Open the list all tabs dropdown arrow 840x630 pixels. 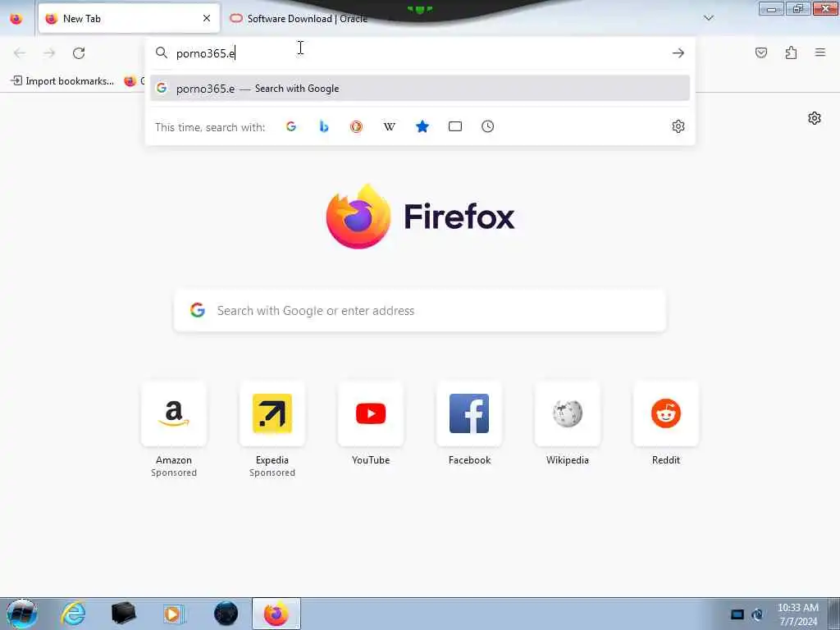pos(708,18)
